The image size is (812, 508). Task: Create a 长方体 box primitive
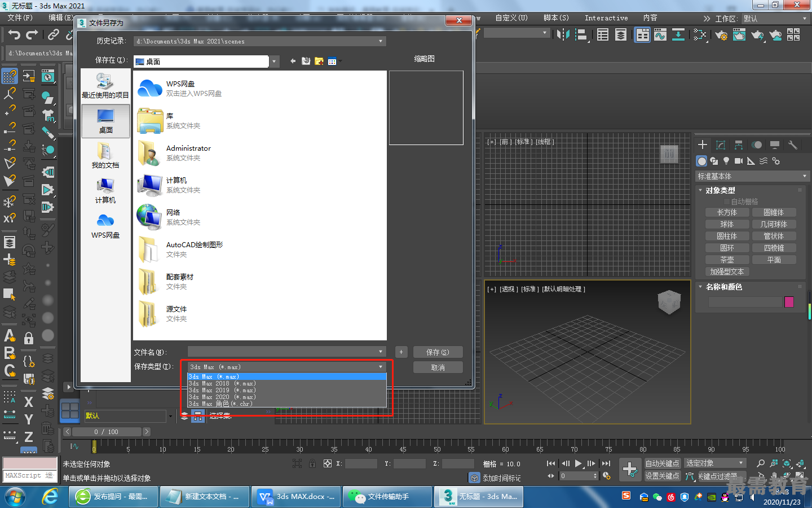pos(727,212)
